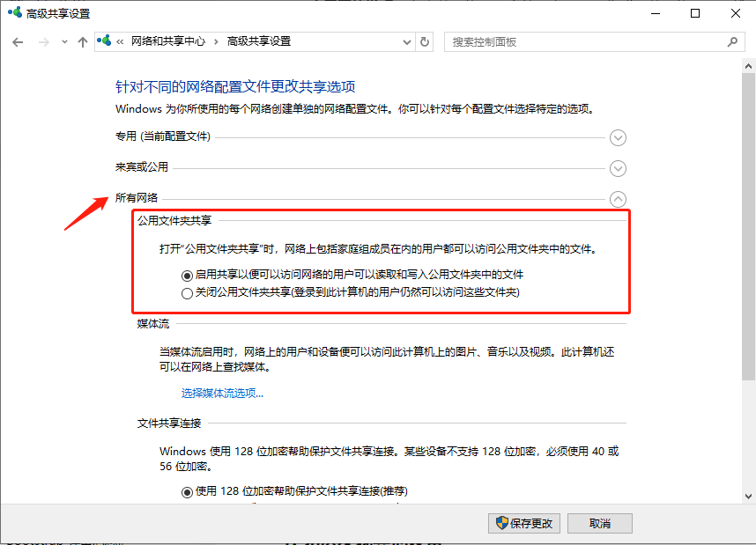Click the 搜索控制面板 search input field
The height and width of the screenshot is (545, 756).
573,41
